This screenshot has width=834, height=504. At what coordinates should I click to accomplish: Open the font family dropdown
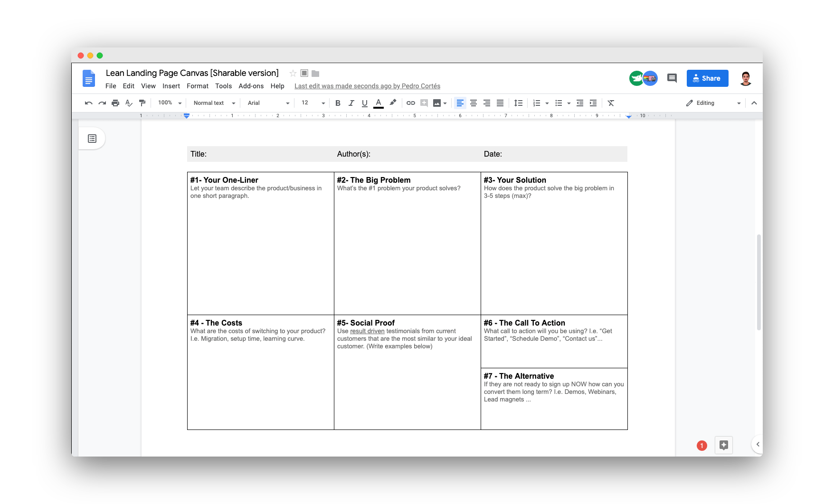pos(267,103)
